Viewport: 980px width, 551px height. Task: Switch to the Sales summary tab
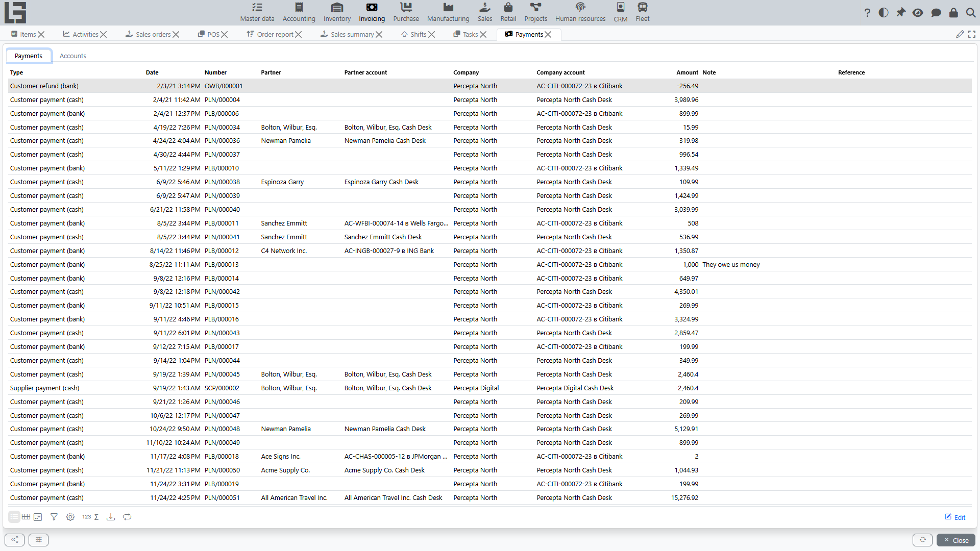click(347, 34)
